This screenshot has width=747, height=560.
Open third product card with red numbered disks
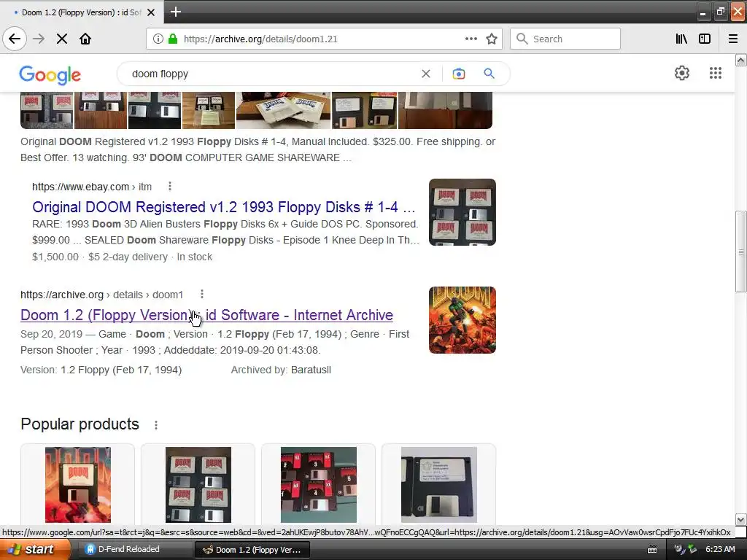(318, 485)
